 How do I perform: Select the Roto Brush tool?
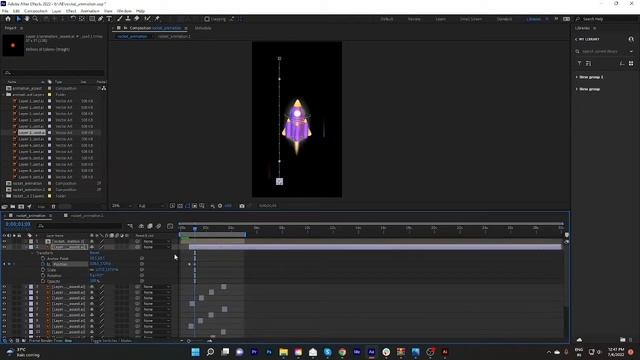coord(147,19)
